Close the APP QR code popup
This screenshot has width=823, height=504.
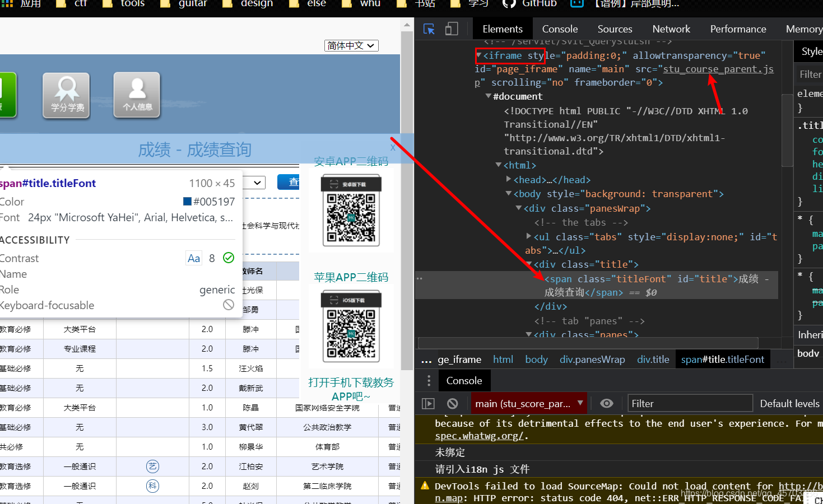(393, 147)
